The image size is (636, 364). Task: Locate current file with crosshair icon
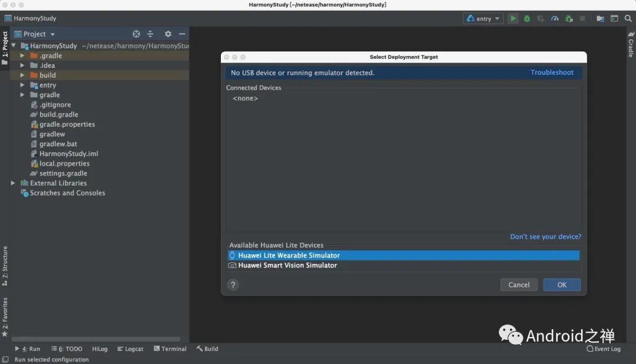click(x=136, y=34)
